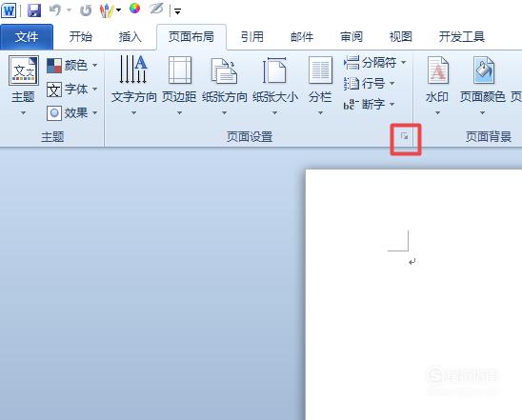Expand the 页面颜色 dropdown arrow

point(482,113)
